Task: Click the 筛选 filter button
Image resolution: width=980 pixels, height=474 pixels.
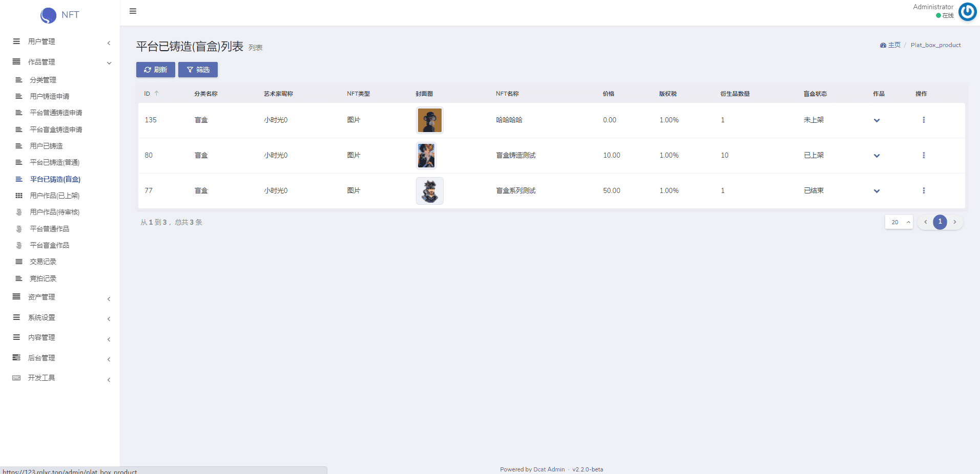Action: 198,70
